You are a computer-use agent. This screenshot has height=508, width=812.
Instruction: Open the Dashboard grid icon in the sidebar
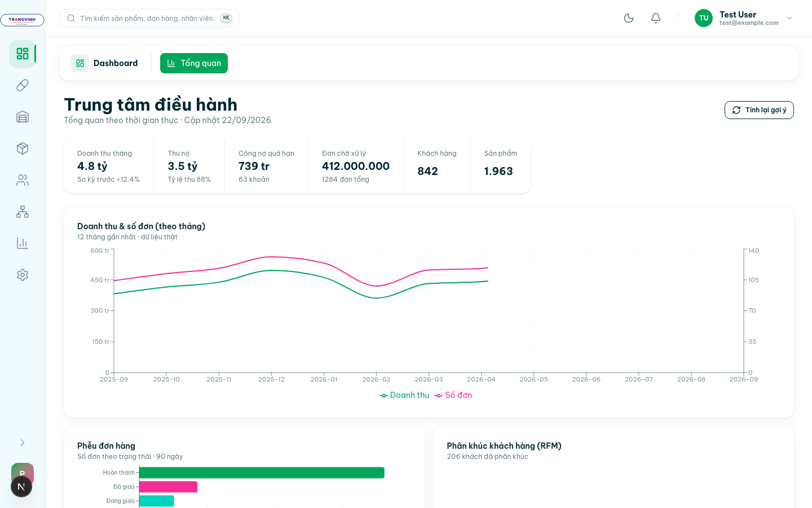tap(23, 54)
